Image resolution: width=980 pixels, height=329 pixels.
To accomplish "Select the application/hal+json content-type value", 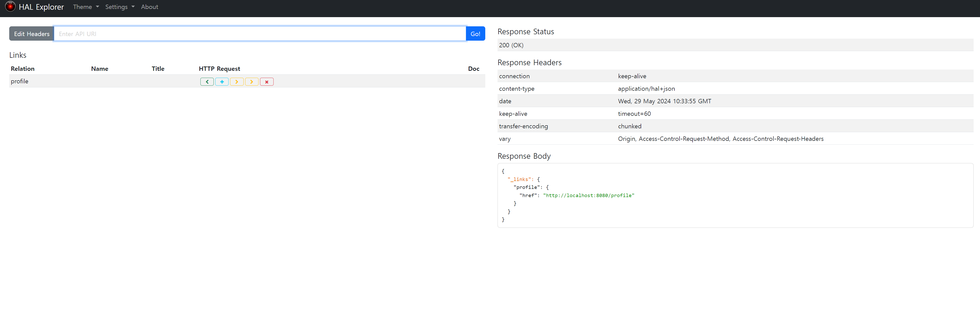I will pyautogui.click(x=646, y=88).
